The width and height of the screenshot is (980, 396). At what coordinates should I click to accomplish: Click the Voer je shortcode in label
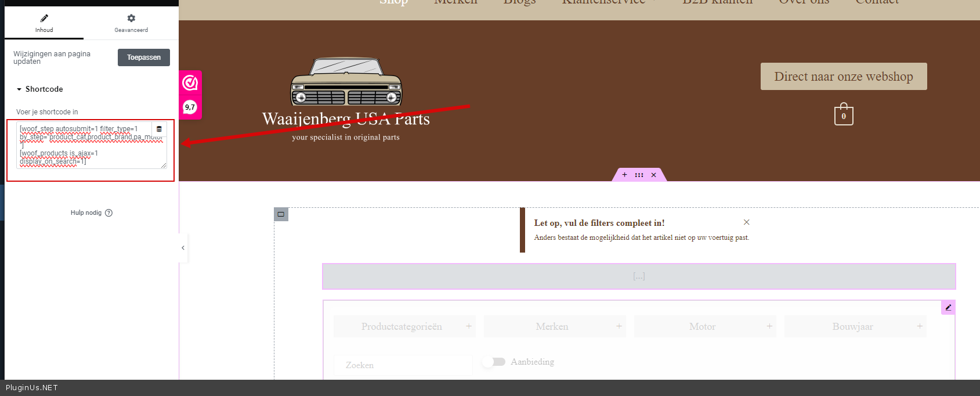pyautogui.click(x=47, y=112)
